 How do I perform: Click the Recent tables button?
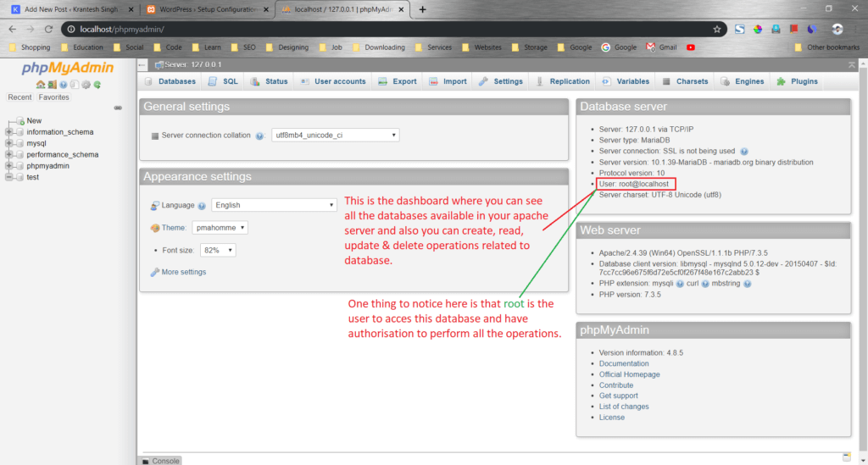19,97
